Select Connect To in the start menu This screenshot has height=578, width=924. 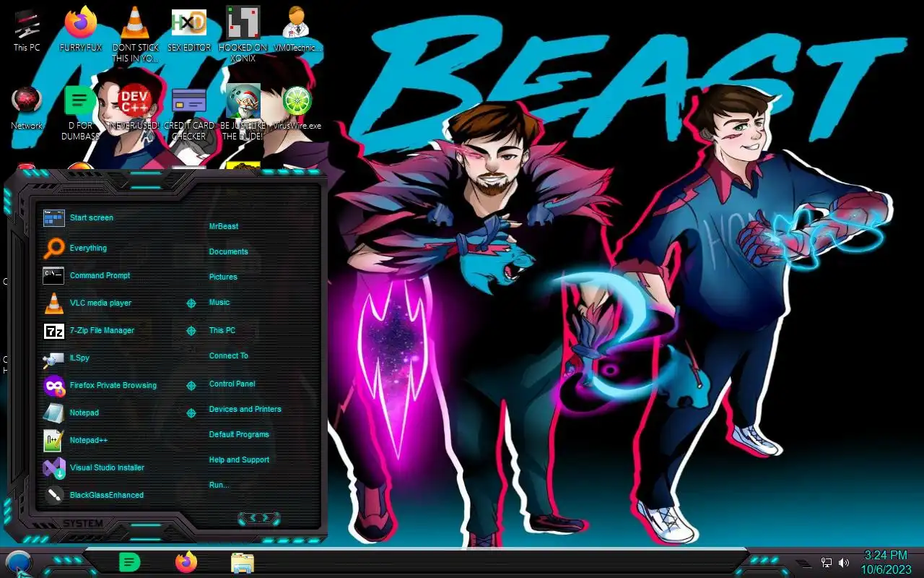tap(229, 355)
